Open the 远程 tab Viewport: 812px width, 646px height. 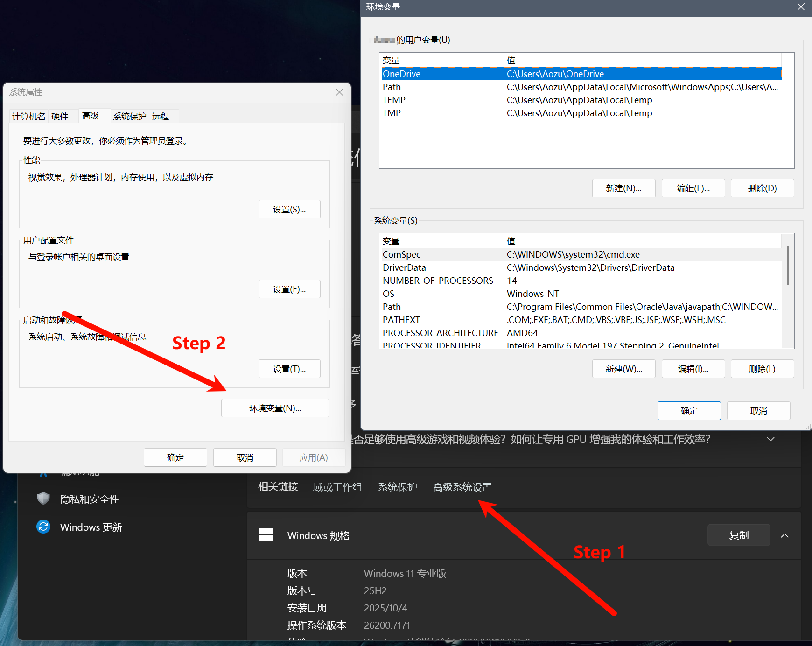(161, 116)
